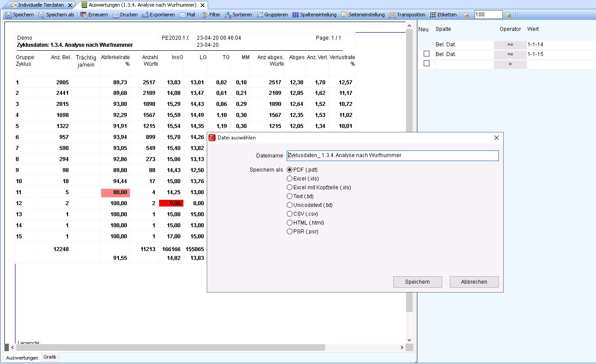Image resolution: width=596 pixels, height=364 pixels.
Task: Click the Abferkelrate value 89,68
Action: tap(120, 93)
